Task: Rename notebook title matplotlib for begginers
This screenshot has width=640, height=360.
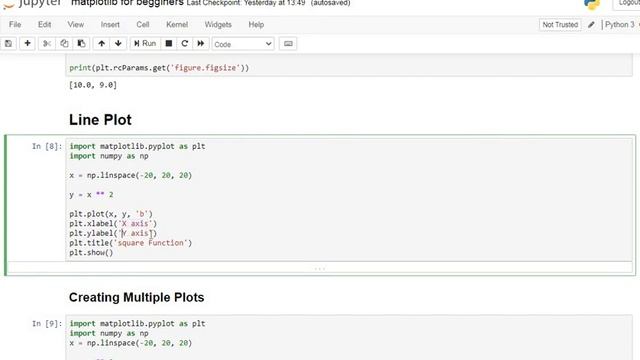Action: (x=127, y=3)
